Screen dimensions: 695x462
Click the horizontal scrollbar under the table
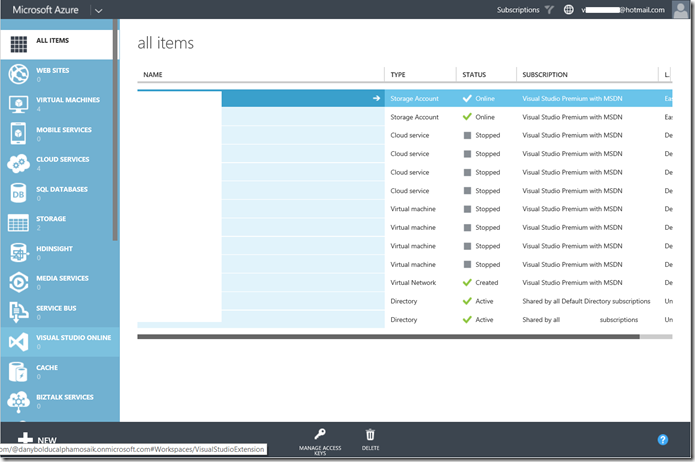388,337
